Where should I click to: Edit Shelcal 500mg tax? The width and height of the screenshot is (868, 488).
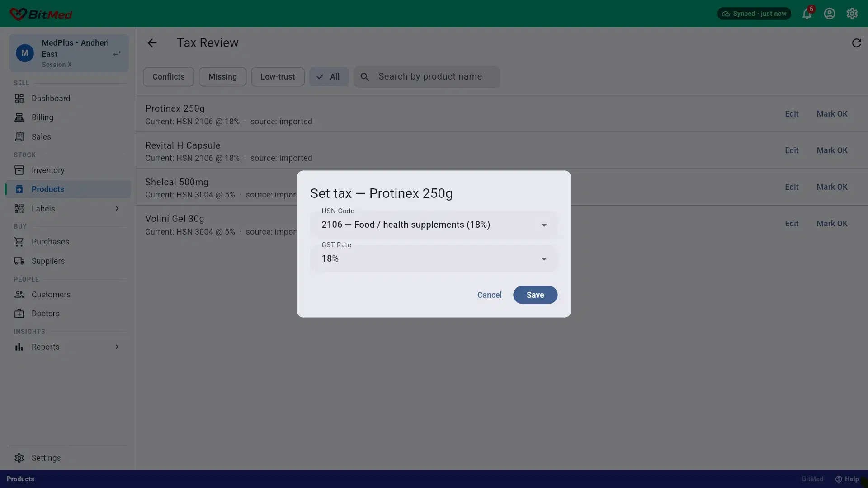(792, 187)
